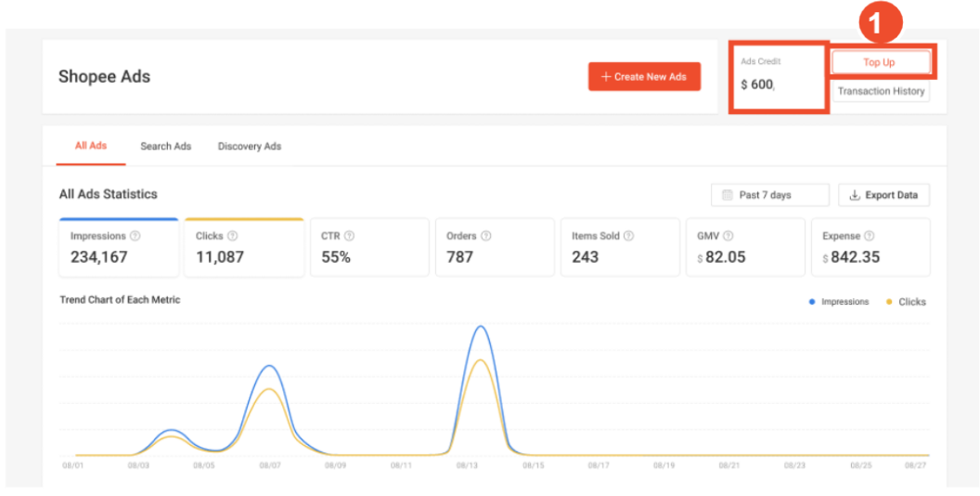Click the download icon beside Export Data

[855, 195]
